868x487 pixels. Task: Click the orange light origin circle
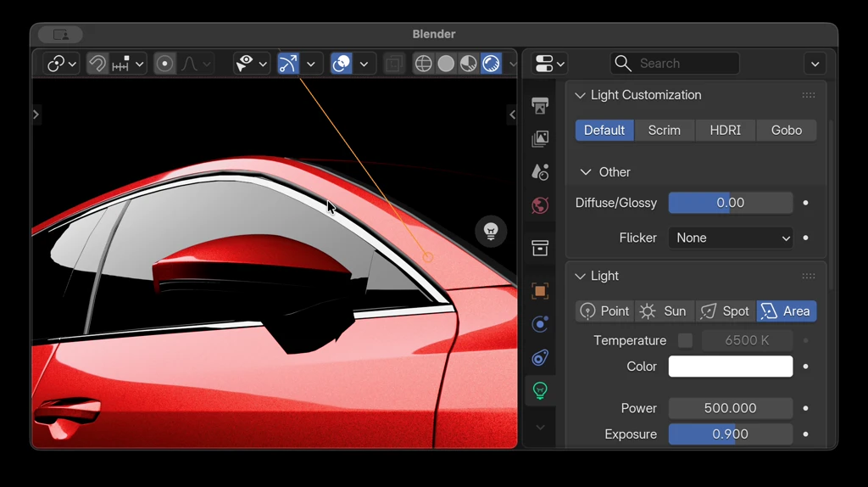coord(428,257)
